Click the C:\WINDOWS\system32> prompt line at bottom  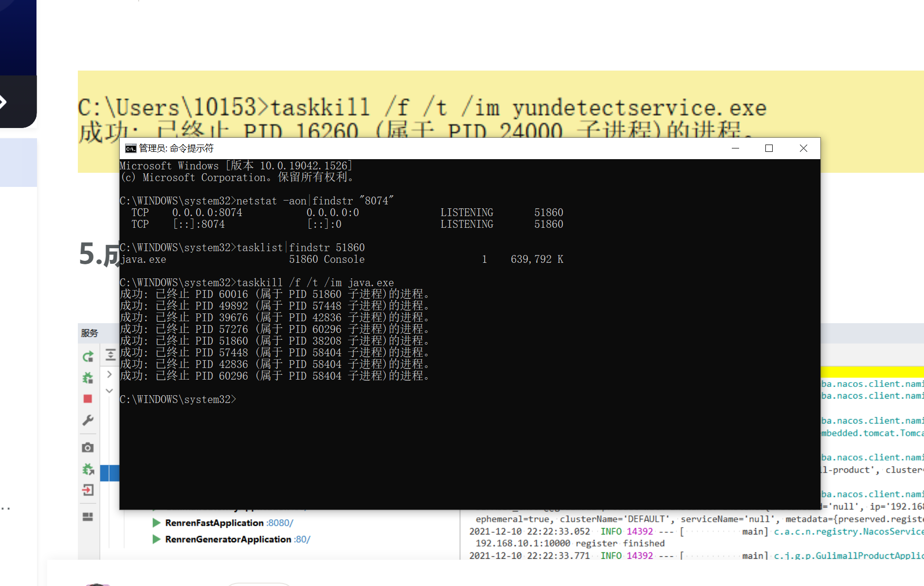(178, 400)
